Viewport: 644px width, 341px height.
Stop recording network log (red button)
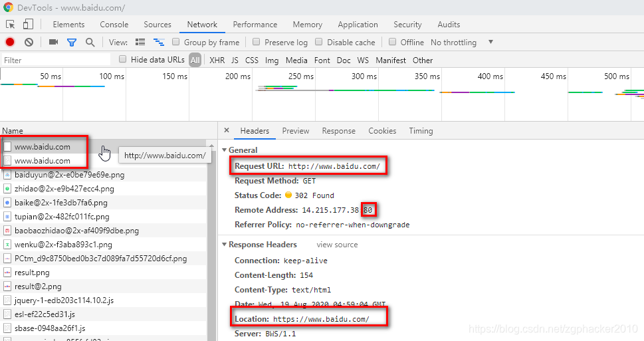pos(10,42)
